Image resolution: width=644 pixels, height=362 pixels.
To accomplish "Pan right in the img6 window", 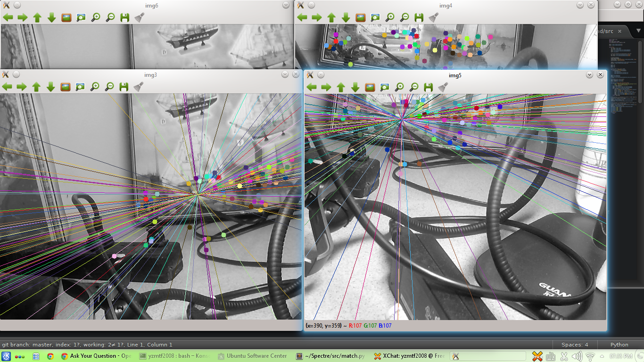I will (23, 17).
